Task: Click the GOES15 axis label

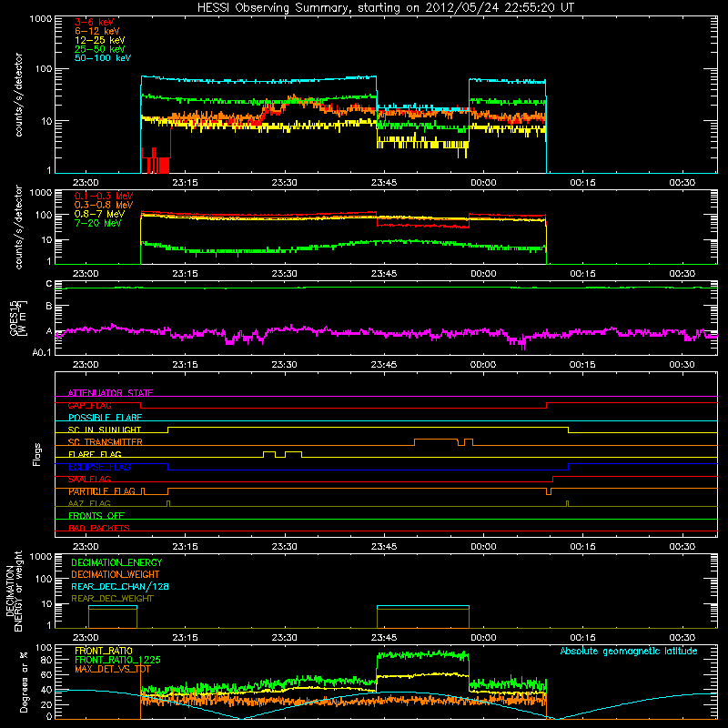Action: tap(17, 318)
